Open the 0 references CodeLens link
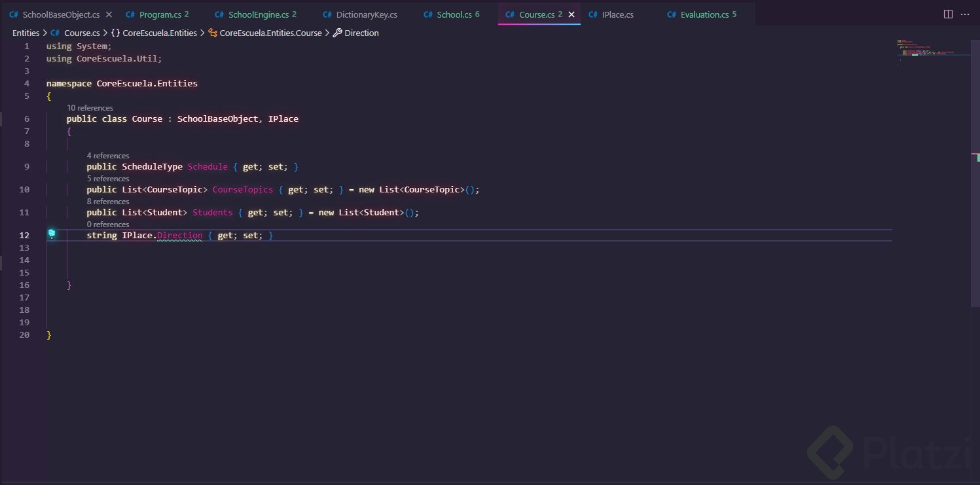This screenshot has height=485, width=980. 108,225
